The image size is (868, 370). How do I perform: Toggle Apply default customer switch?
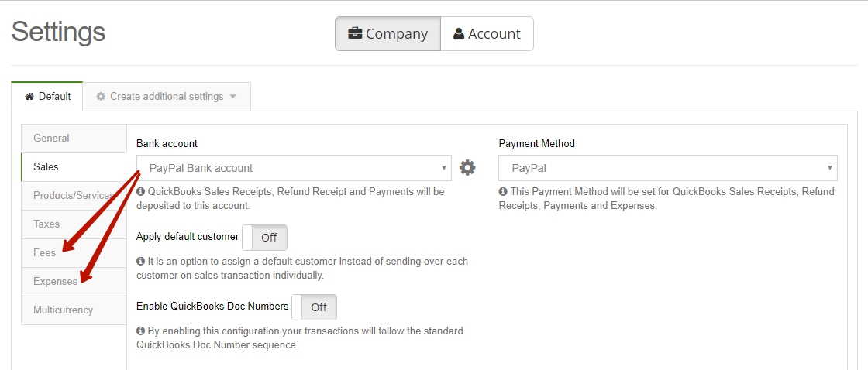point(264,238)
